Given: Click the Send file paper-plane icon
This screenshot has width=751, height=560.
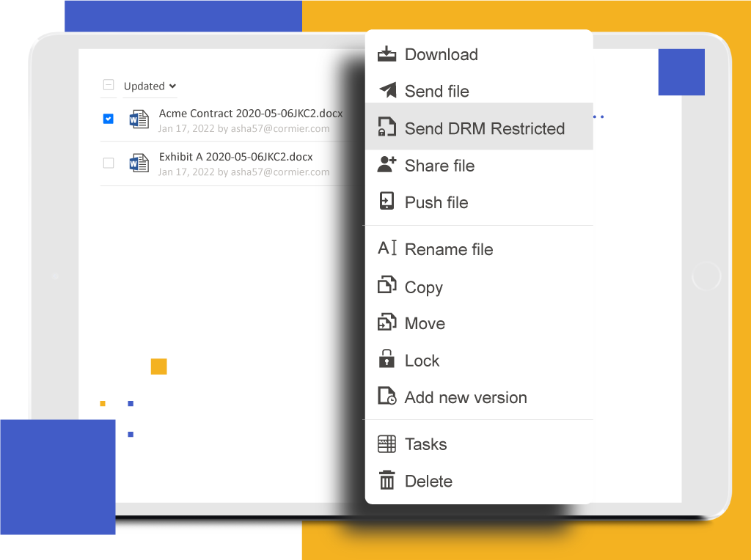Looking at the screenshot, I should [387, 91].
